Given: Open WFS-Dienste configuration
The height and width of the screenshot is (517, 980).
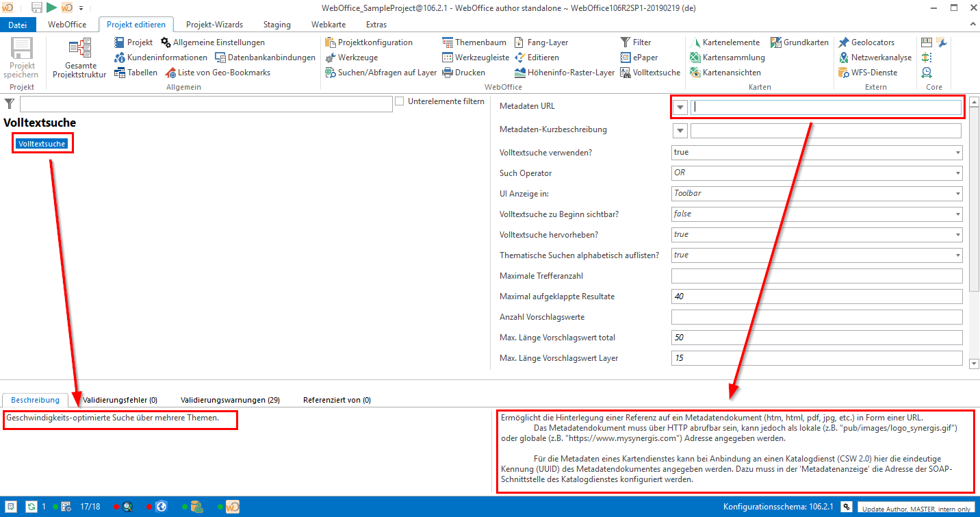Looking at the screenshot, I should [x=843, y=72].
